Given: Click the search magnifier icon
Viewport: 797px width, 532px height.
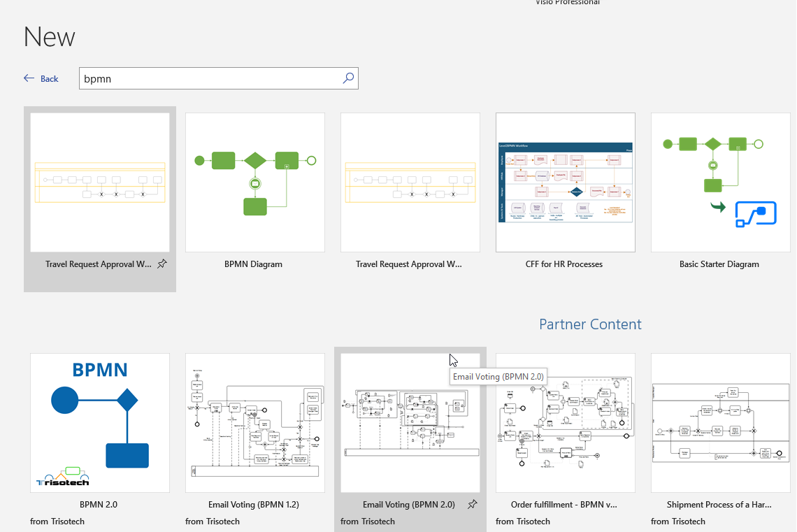Looking at the screenshot, I should 348,78.
